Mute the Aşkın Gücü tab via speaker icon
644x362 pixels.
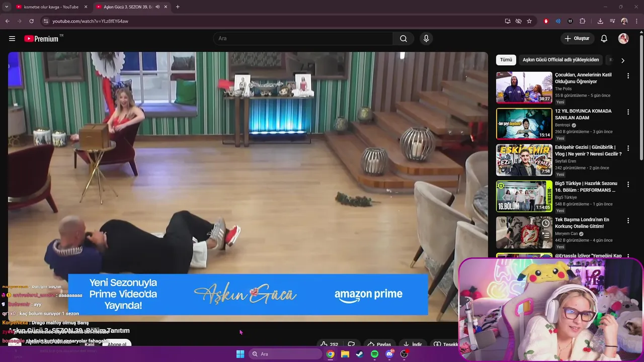[157, 7]
